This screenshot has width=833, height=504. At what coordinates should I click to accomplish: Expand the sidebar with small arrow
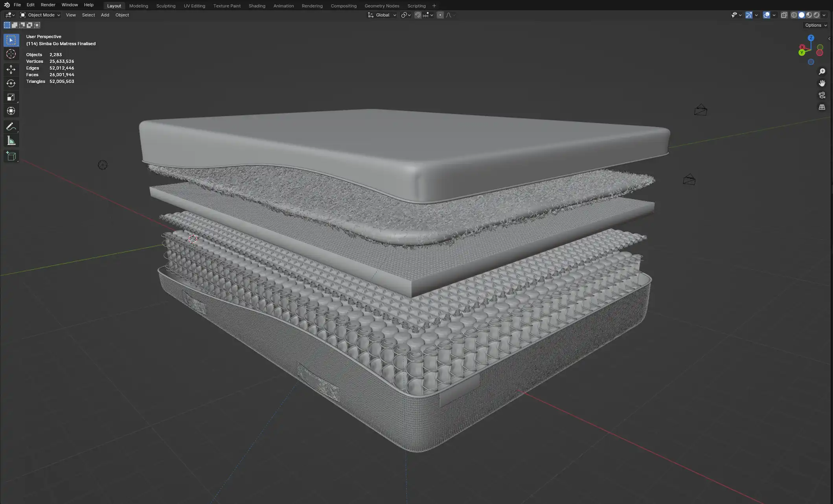(829, 38)
